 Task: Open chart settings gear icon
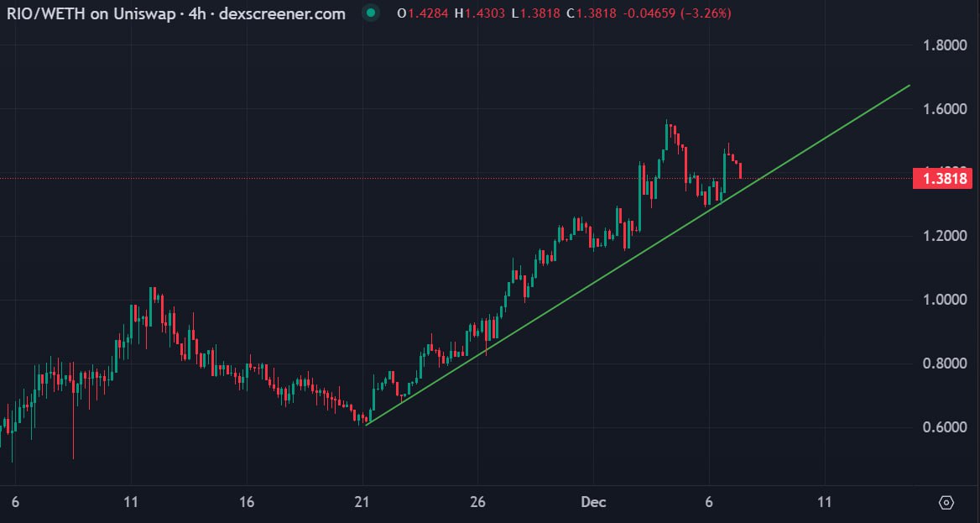click(x=946, y=502)
